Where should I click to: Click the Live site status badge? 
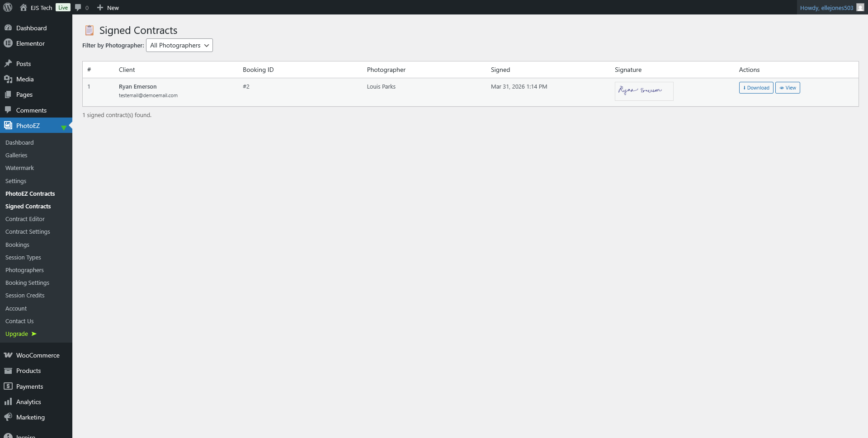[x=63, y=8]
